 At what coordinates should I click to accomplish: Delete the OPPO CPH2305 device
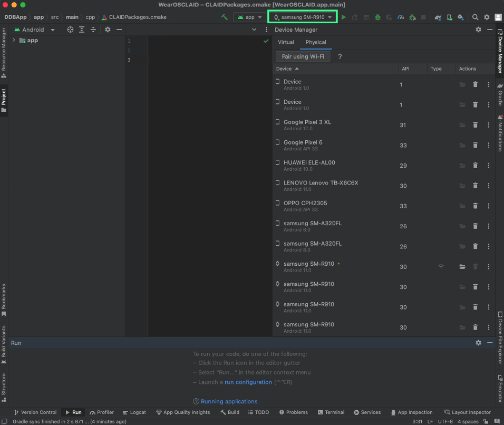(x=476, y=206)
